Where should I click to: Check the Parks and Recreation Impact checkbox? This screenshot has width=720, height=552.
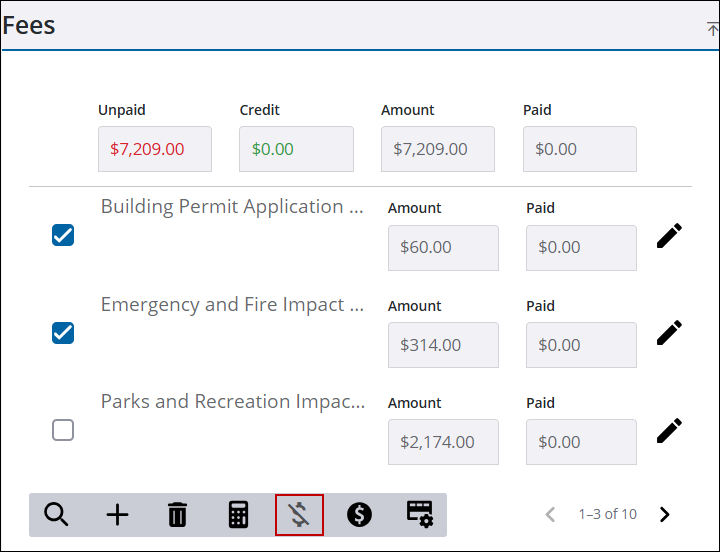(x=63, y=430)
